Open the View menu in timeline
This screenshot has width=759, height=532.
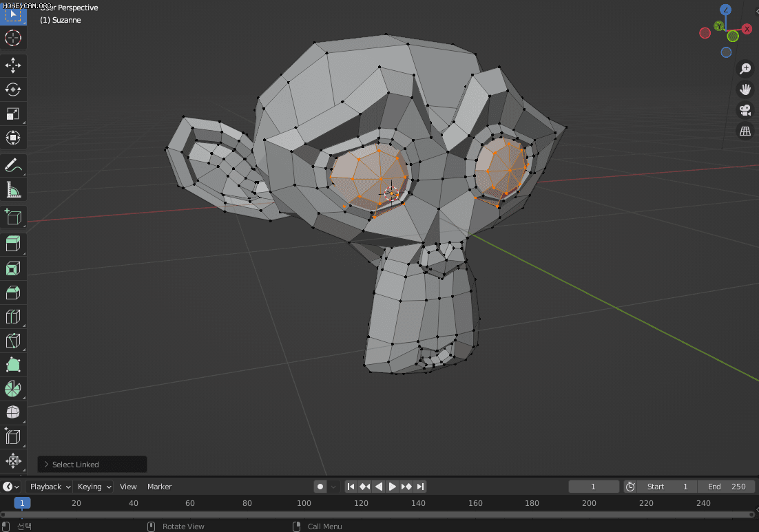128,487
